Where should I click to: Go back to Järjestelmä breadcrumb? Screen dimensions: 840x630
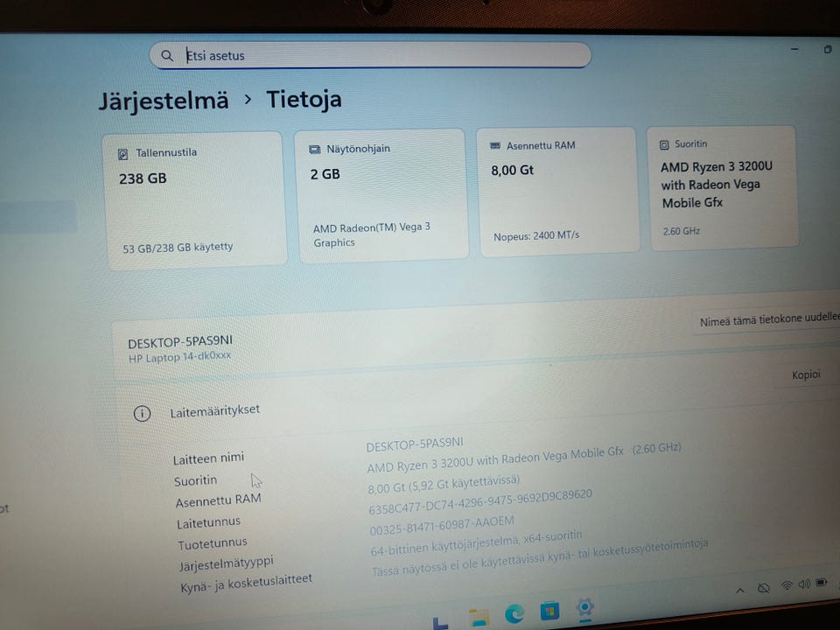coord(164,101)
